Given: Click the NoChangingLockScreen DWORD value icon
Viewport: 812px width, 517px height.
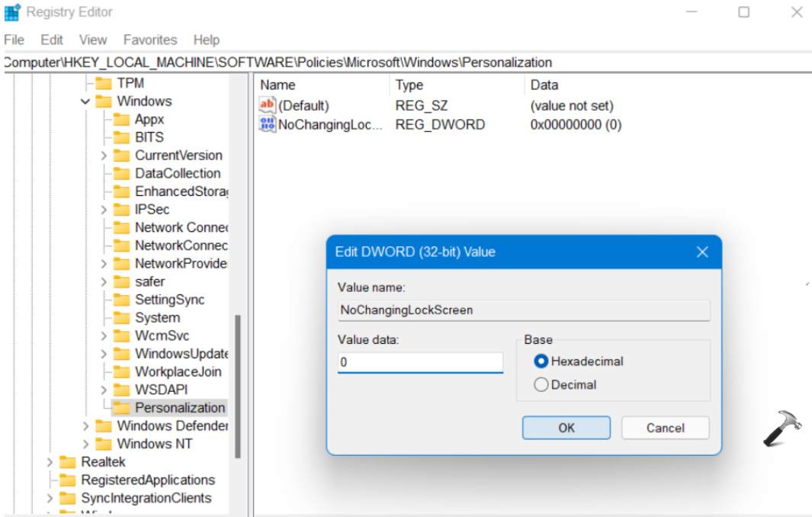Looking at the screenshot, I should pyautogui.click(x=267, y=124).
